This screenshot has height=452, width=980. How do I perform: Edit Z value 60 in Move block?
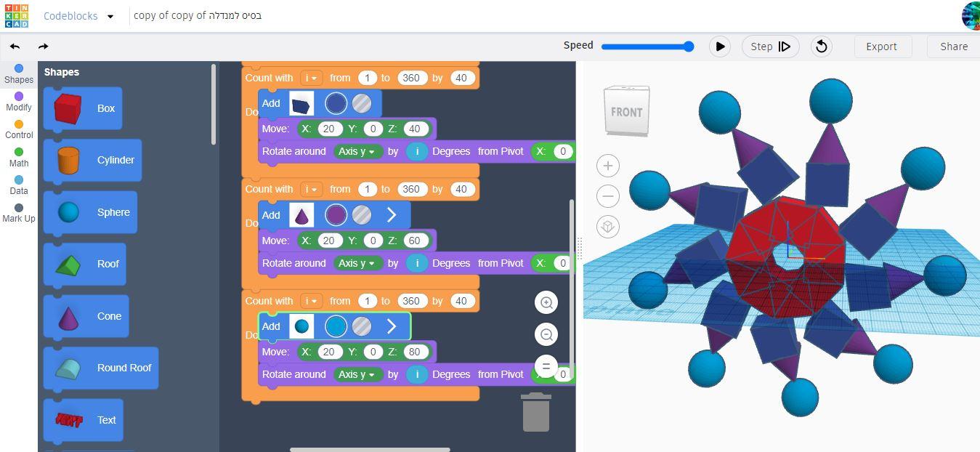[x=414, y=241]
